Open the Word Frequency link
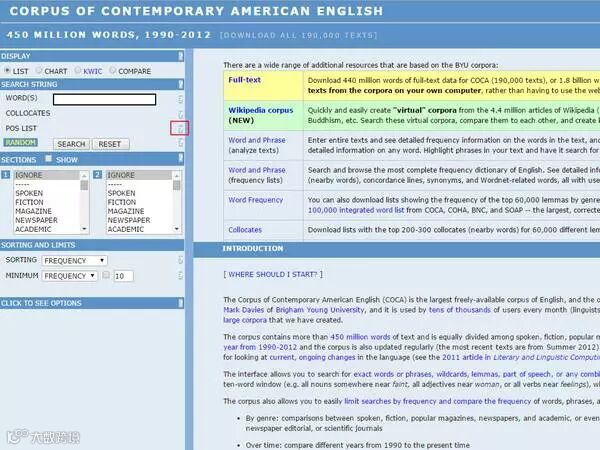 pyautogui.click(x=256, y=200)
